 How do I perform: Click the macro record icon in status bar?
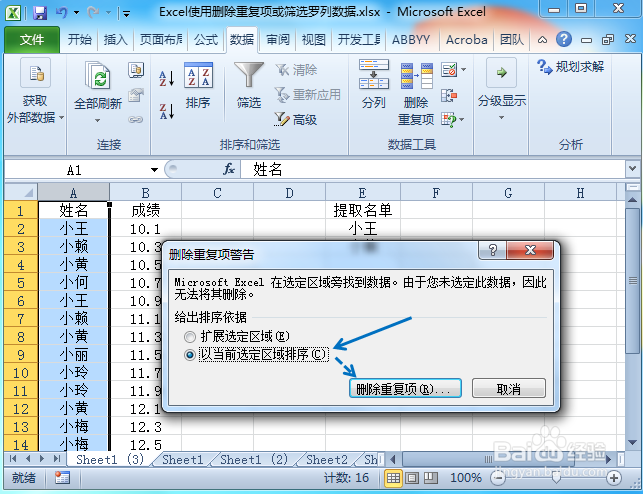point(62,478)
